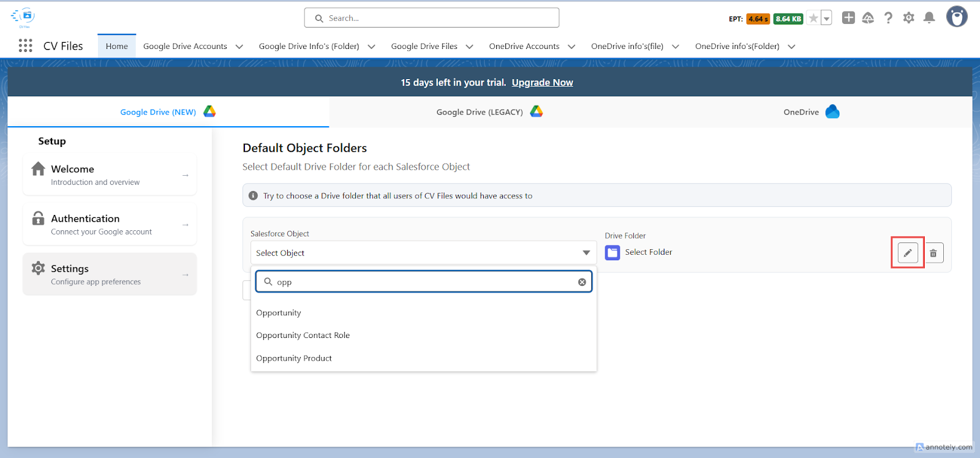Expand the OneDrive info's(Folder) chevron
980x458 pixels.
point(791,47)
